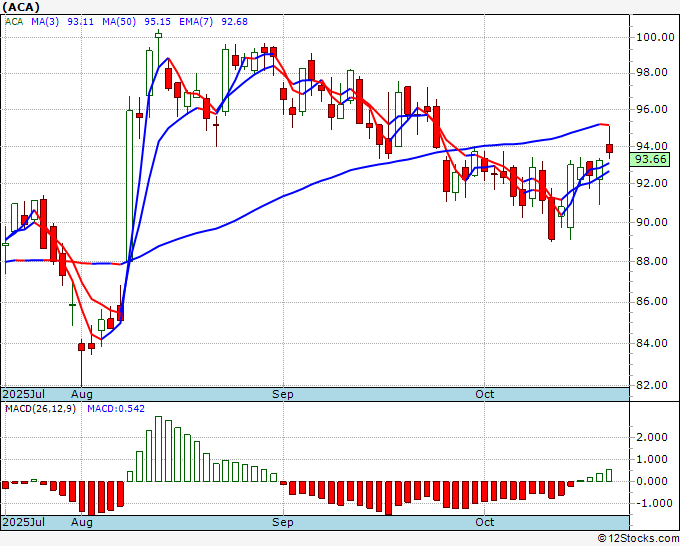Click Sep on the MACD panel time axis
The width and height of the screenshot is (680, 546).
[x=283, y=522]
